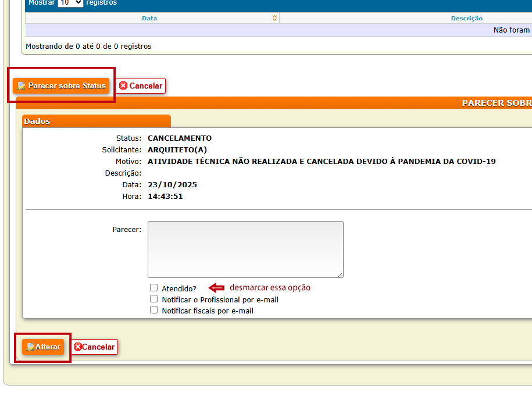The height and width of the screenshot is (403, 532).
Task: Click the notepad icon on Parecer sobre Status
Action: coord(22,86)
